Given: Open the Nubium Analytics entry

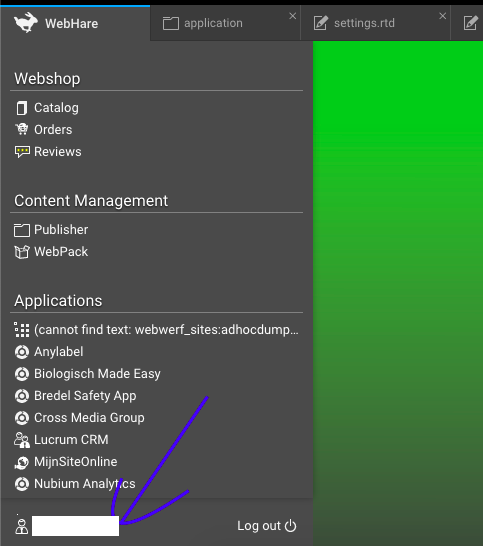Looking at the screenshot, I should click(75, 484).
